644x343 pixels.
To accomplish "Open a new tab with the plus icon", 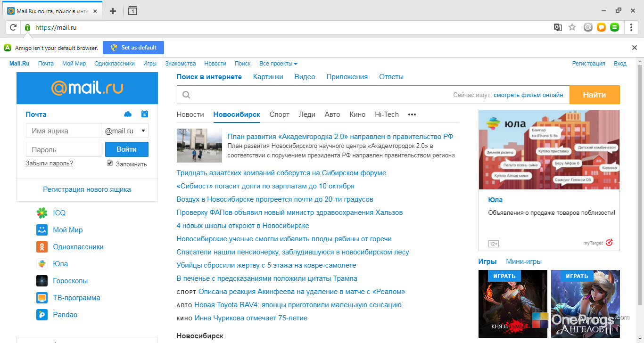I will point(113,11).
